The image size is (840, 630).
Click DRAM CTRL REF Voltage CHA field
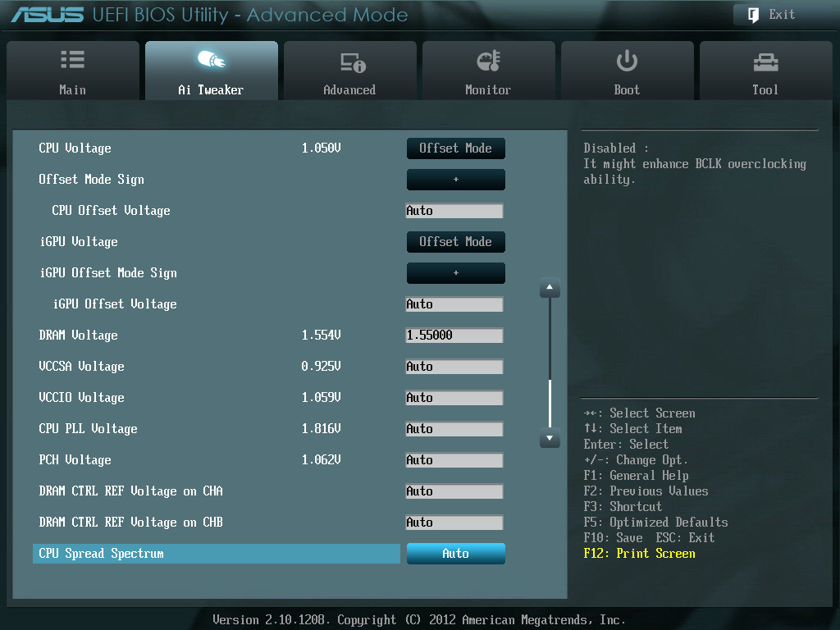(454, 491)
